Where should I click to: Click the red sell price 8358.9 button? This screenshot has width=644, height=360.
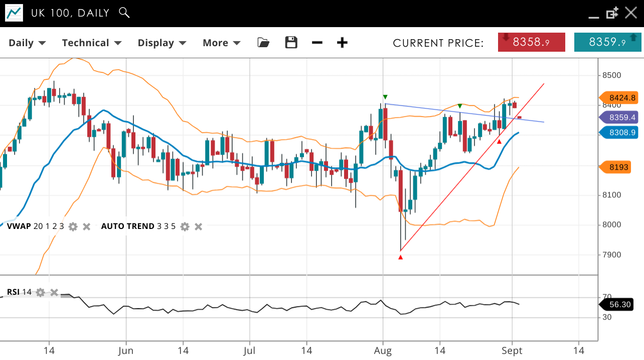point(531,42)
